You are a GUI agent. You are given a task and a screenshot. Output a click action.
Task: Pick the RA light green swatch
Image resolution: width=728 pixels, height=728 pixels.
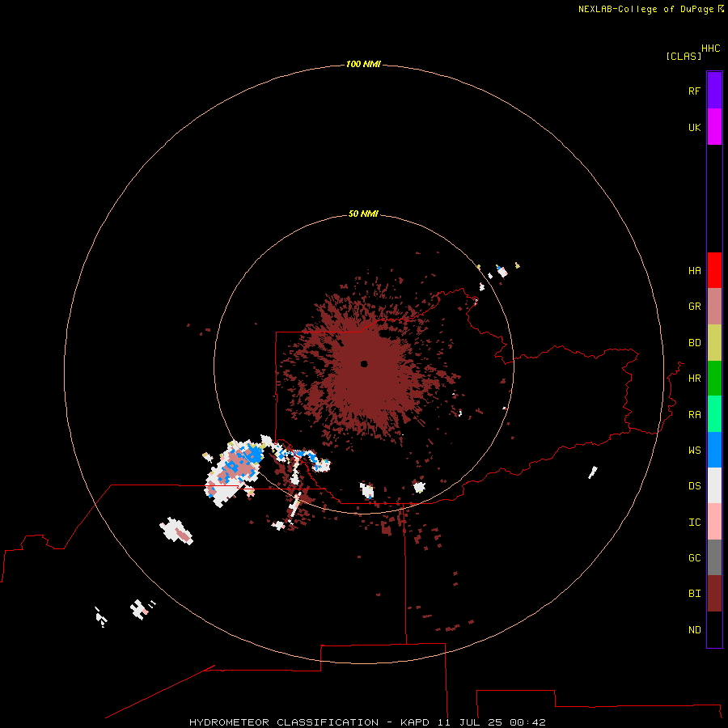pos(714,414)
